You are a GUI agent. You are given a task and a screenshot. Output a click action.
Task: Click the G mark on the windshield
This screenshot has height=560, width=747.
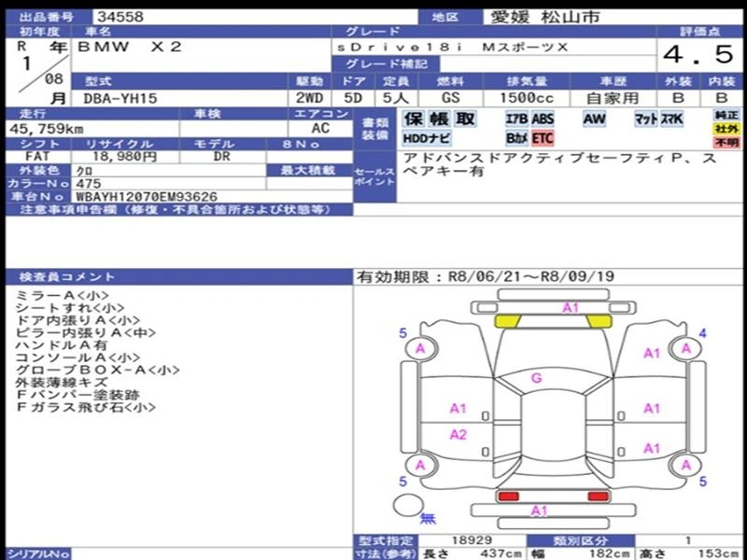[x=536, y=378]
